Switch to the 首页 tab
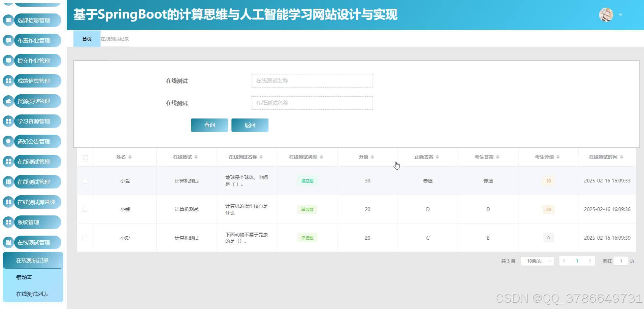Screen dimensions: 644x309 [x=87, y=39]
